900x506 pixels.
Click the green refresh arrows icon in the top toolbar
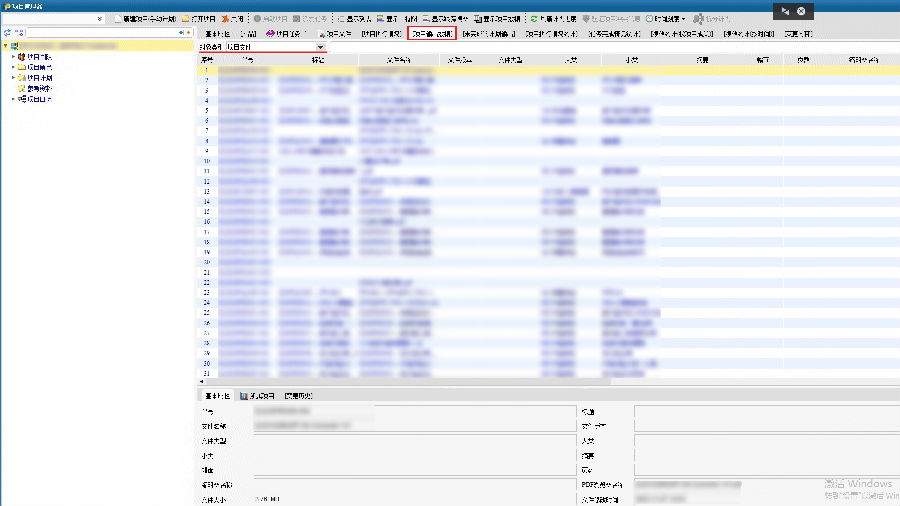[534, 19]
